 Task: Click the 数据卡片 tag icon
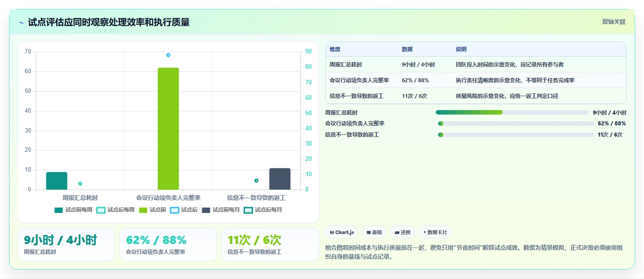click(425, 233)
